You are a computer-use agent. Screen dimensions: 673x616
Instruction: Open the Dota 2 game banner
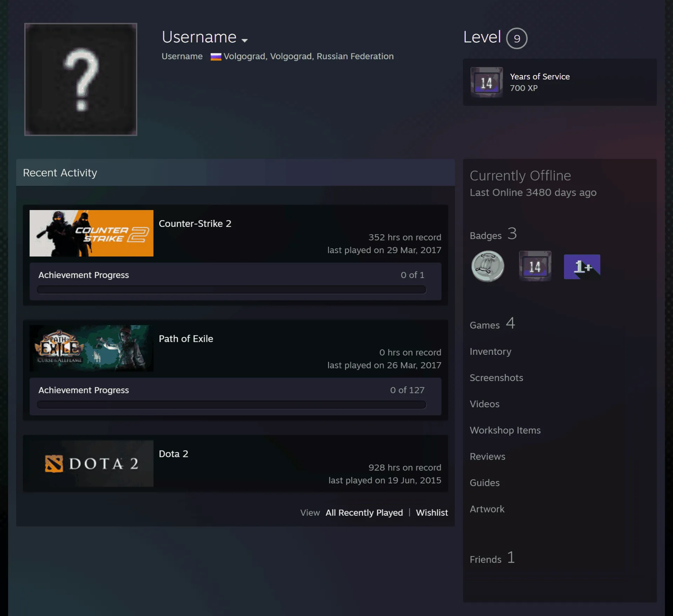tap(91, 463)
